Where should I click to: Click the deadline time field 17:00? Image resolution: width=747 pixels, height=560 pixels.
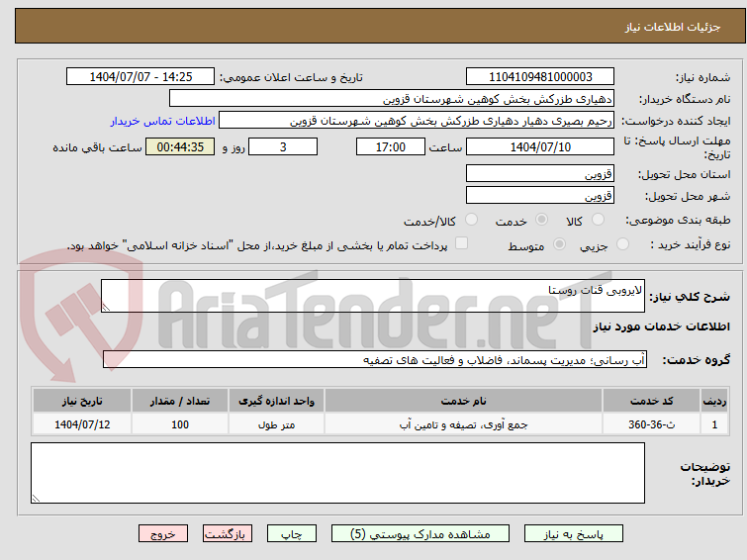tap(391, 146)
